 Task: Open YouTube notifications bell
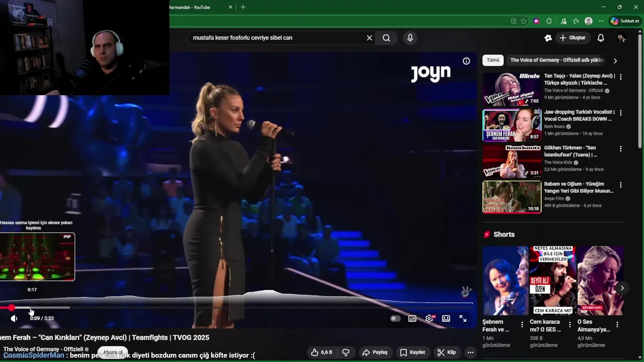(601, 38)
